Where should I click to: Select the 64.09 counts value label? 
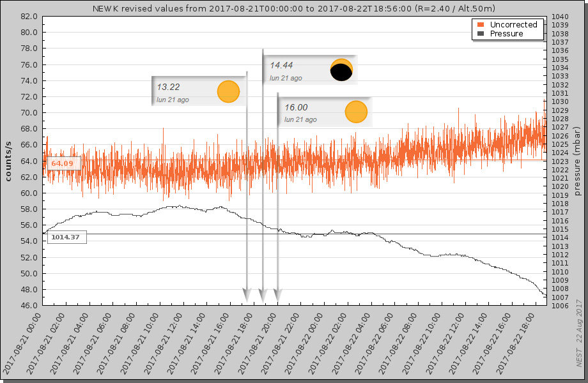pos(62,163)
